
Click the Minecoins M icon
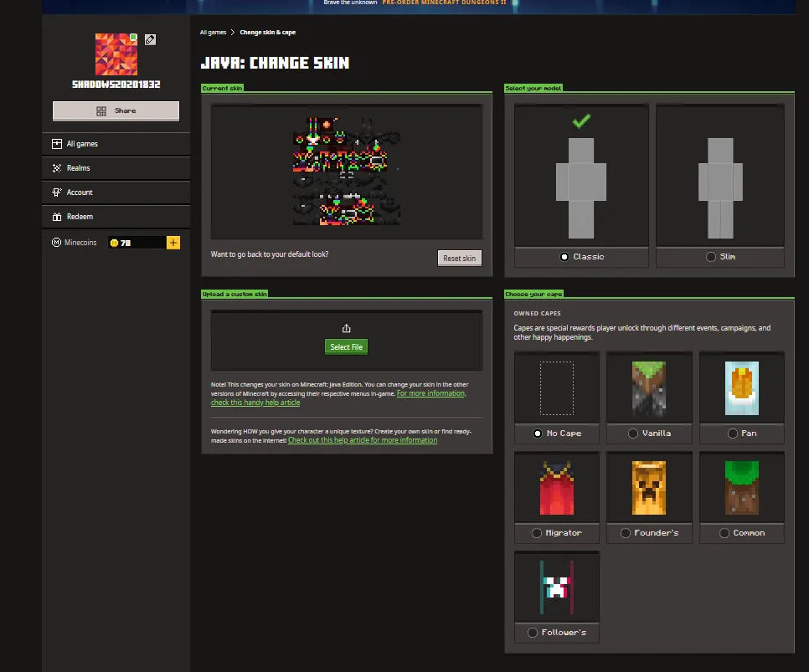click(57, 243)
